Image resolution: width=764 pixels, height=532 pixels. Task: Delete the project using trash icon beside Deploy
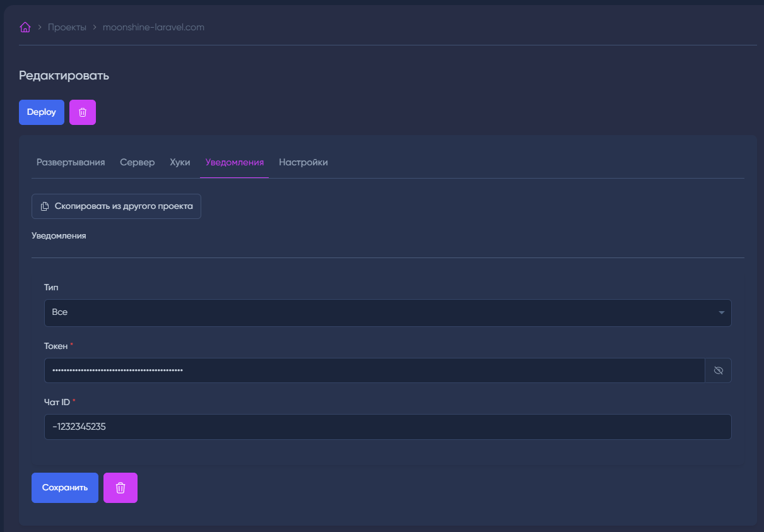[x=83, y=112]
